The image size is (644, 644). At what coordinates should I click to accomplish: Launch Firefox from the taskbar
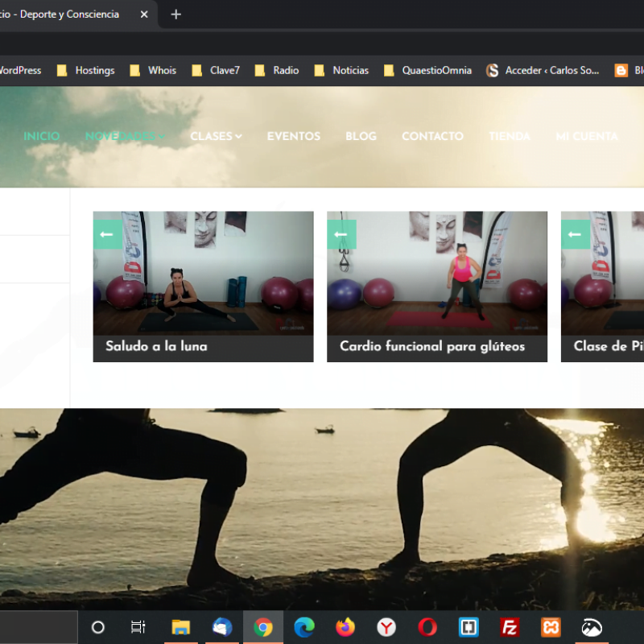coord(345,627)
